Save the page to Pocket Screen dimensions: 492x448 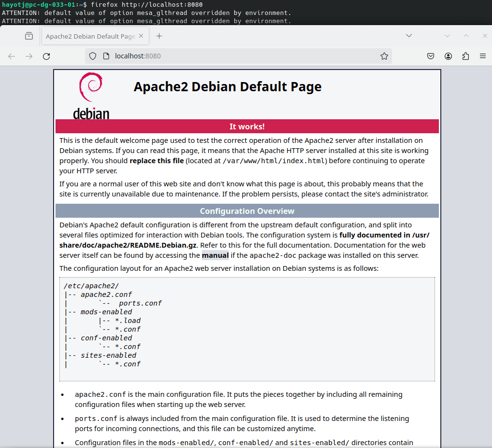[x=431, y=56]
